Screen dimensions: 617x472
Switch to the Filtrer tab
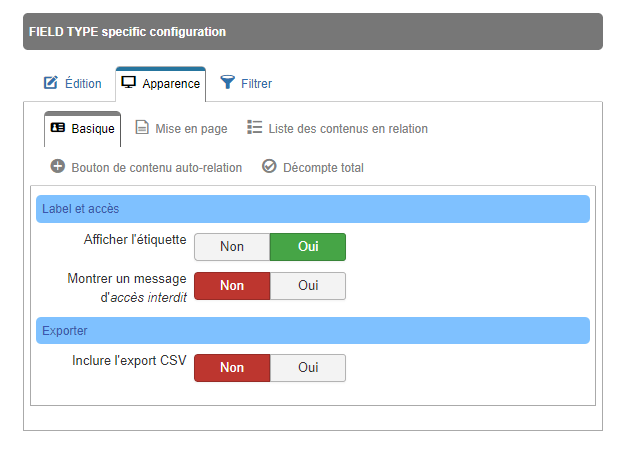tap(246, 83)
